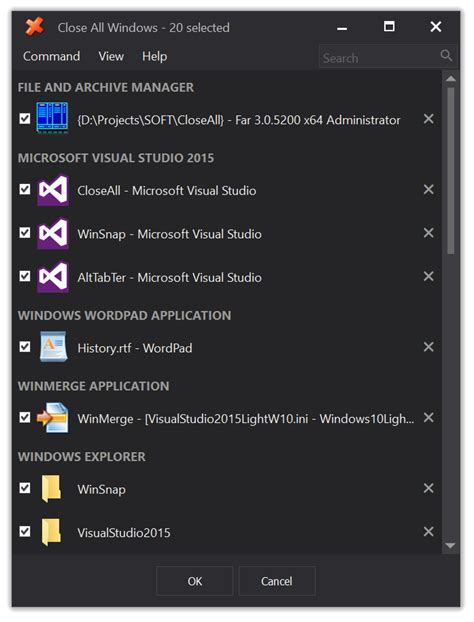This screenshot has height=622, width=474.
Task: Uncheck WinSnap - Microsoft Visual Studio checkbox
Action: 25,232
